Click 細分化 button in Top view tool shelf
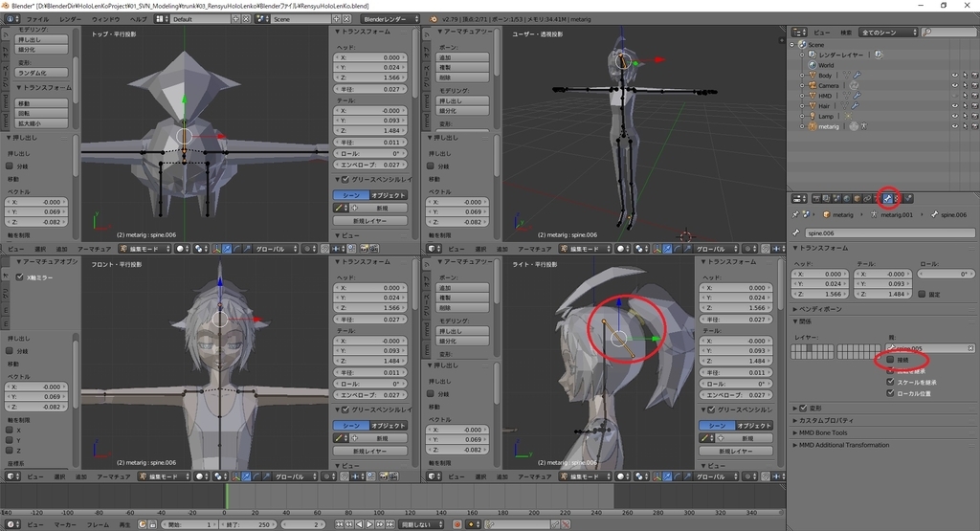This screenshot has height=531, width=980. [x=41, y=50]
